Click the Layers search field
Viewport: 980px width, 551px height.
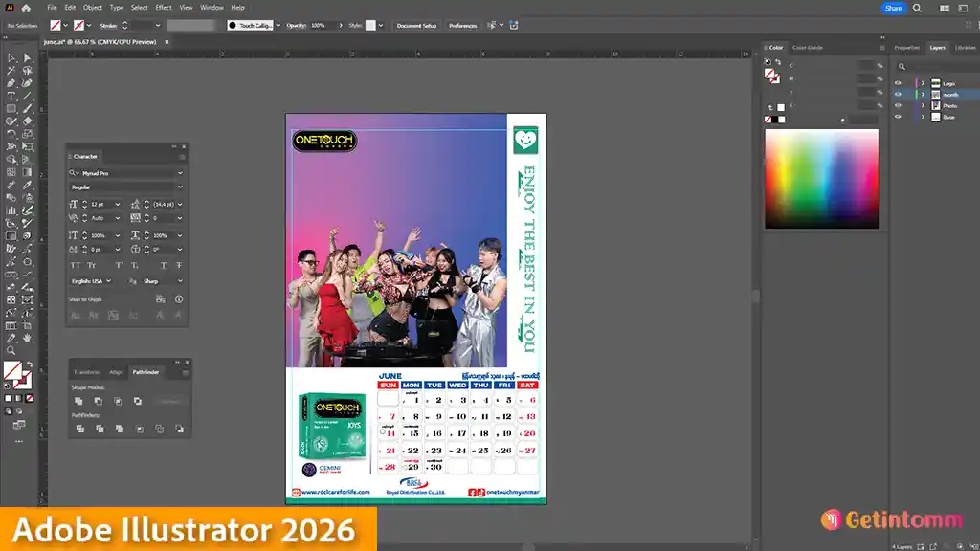click(x=938, y=66)
